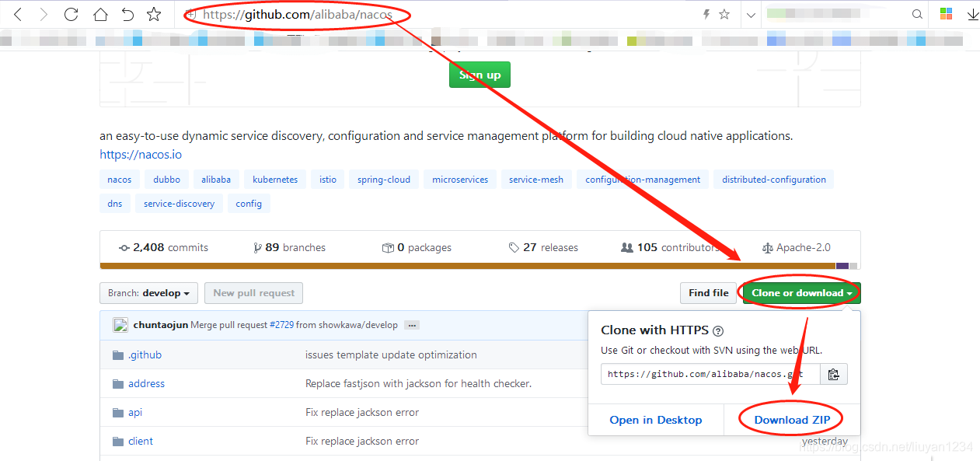Image resolution: width=980 pixels, height=461 pixels.
Task: Select the alibaba topic tag
Action: 216,180
